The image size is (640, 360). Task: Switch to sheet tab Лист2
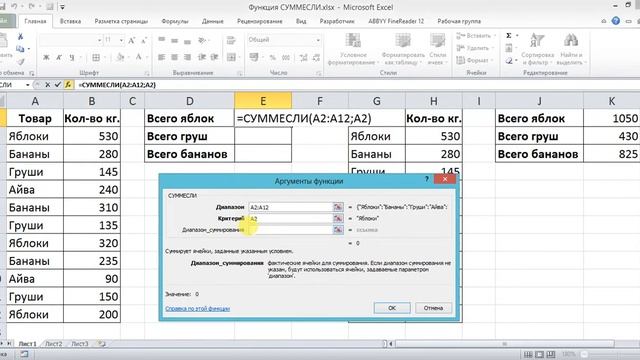[53, 344]
